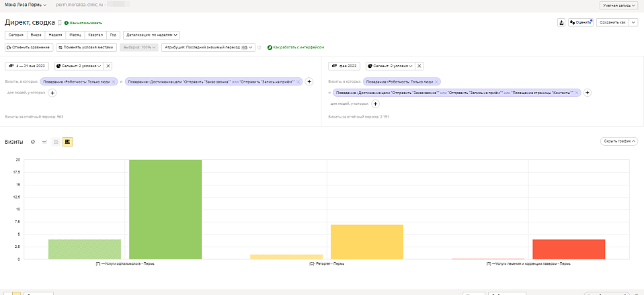Click the short pale yellow bar for Ретаргет
This screenshot has width=644, height=295.
pyautogui.click(x=286, y=257)
